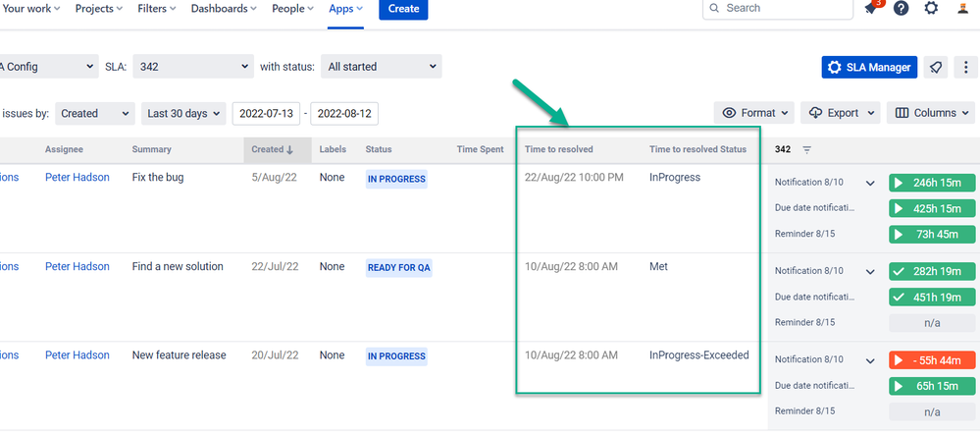980x436 pixels.
Task: Open the Apps menu
Action: [x=345, y=9]
